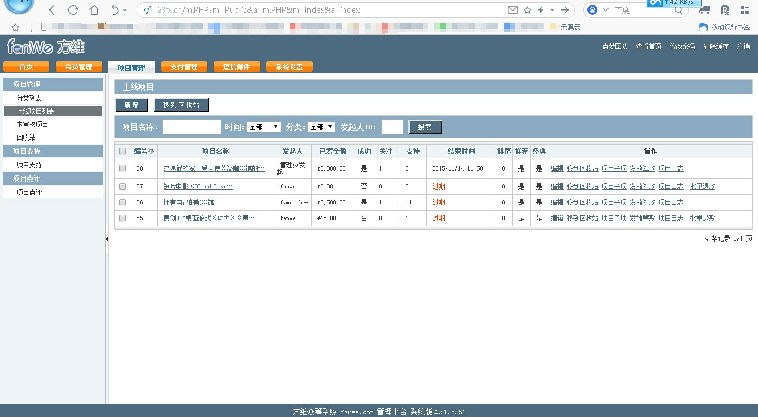The height and width of the screenshot is (417, 758).
Task: Click the cloud icon on bookmarks bar
Action: pos(703,27)
